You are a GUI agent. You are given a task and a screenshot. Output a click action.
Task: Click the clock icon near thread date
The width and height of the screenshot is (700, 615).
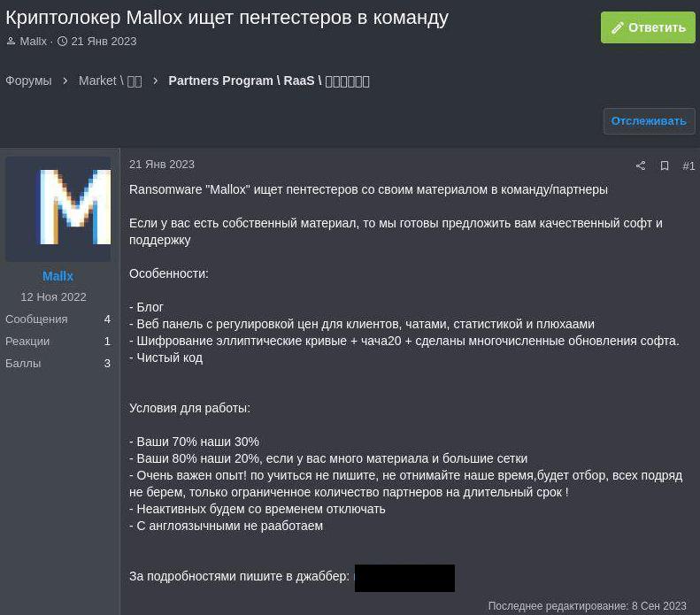tap(63, 41)
